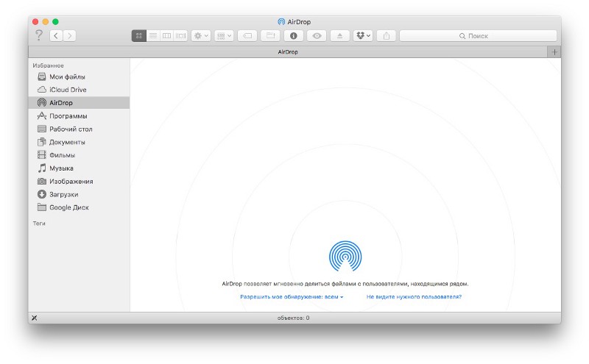Open the gear action dropdown menu
This screenshot has height=364, width=589.
tap(200, 35)
